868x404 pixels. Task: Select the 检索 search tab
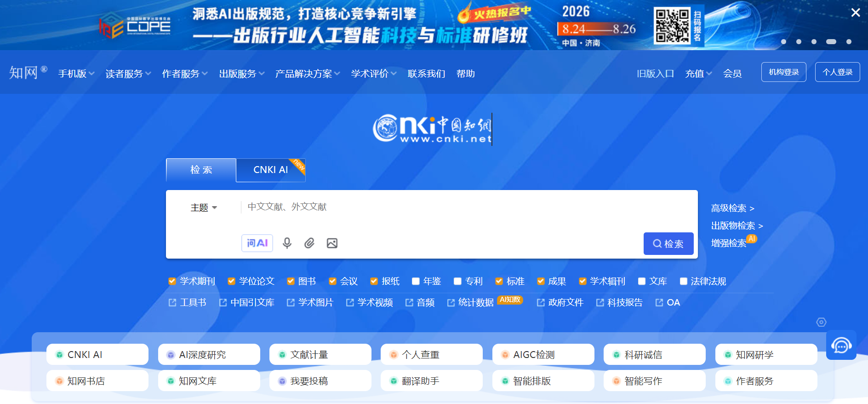(201, 170)
